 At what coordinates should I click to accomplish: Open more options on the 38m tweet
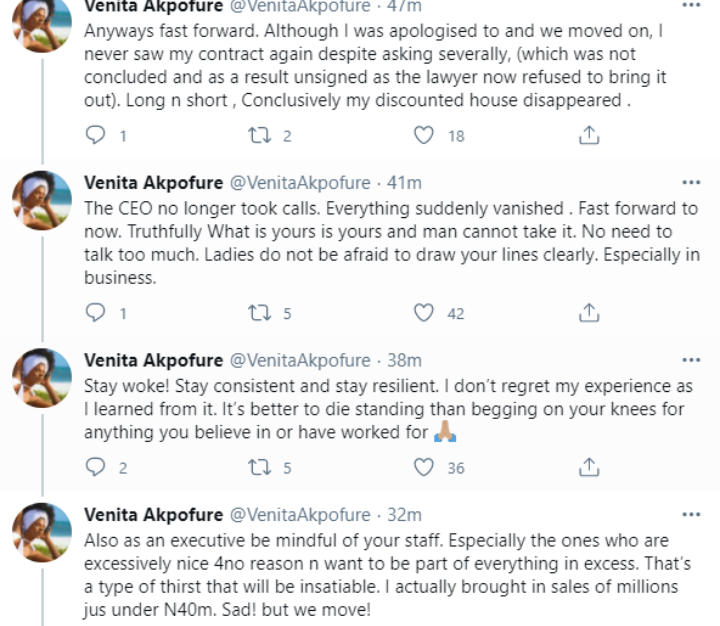pyautogui.click(x=691, y=360)
